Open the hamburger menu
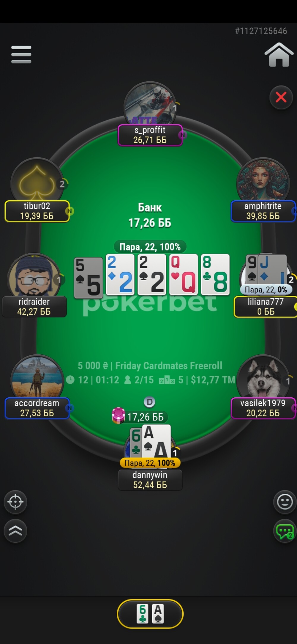 click(x=21, y=54)
